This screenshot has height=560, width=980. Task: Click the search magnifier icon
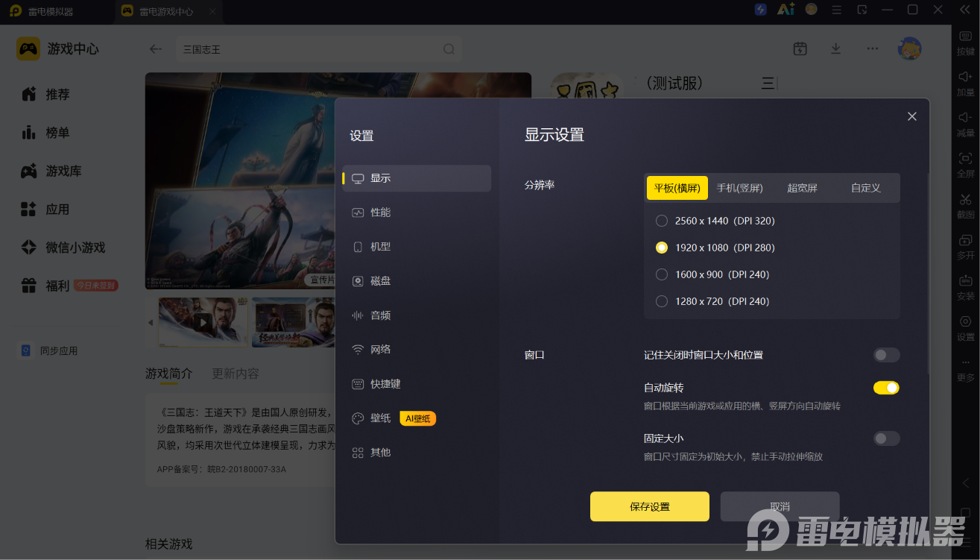(449, 49)
